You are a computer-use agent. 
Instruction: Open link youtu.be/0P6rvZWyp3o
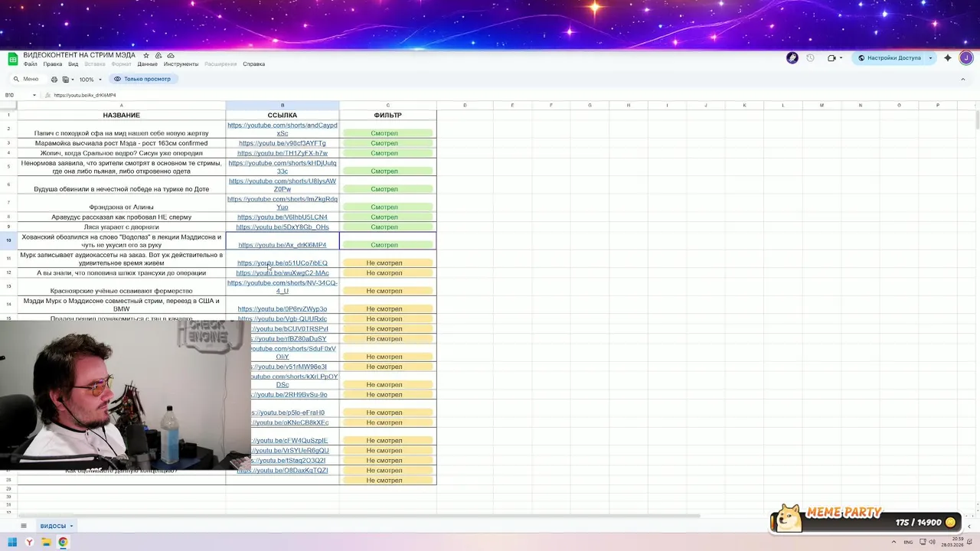point(283,309)
